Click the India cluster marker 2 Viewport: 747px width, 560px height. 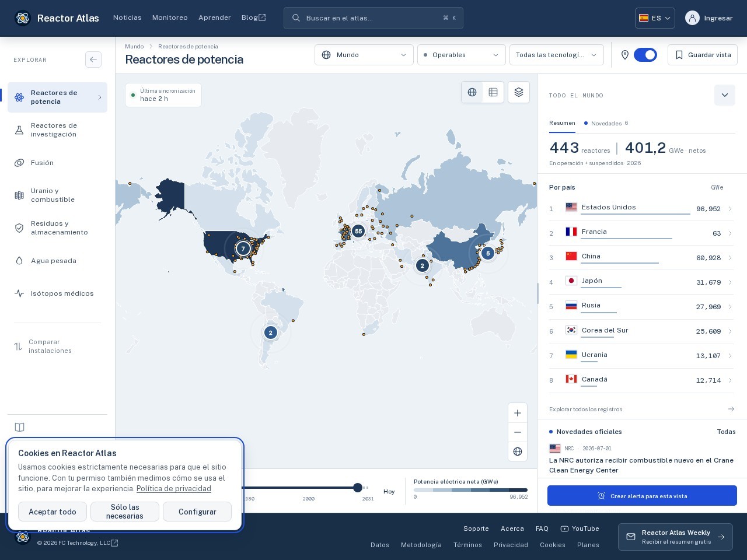click(x=423, y=266)
